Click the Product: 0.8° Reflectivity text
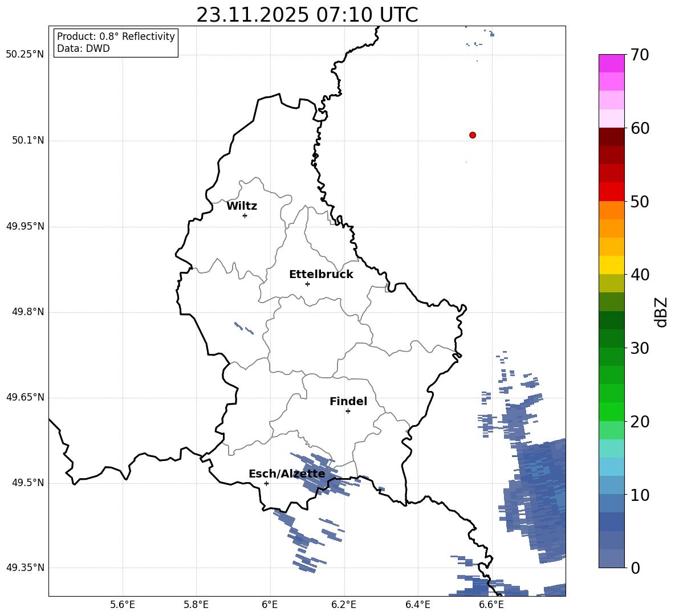675x616 pixels. coord(116,36)
